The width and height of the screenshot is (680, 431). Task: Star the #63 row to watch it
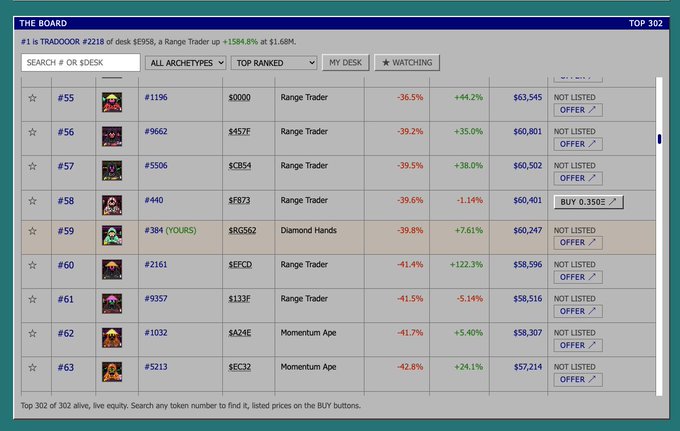point(33,368)
